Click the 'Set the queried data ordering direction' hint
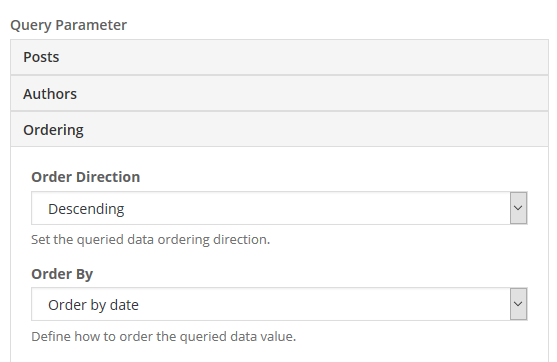The image size is (557, 362). click(151, 240)
